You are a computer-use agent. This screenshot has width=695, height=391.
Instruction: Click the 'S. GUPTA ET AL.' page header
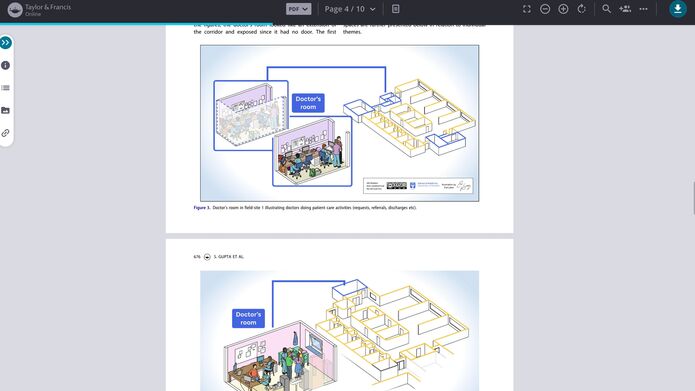pos(229,257)
